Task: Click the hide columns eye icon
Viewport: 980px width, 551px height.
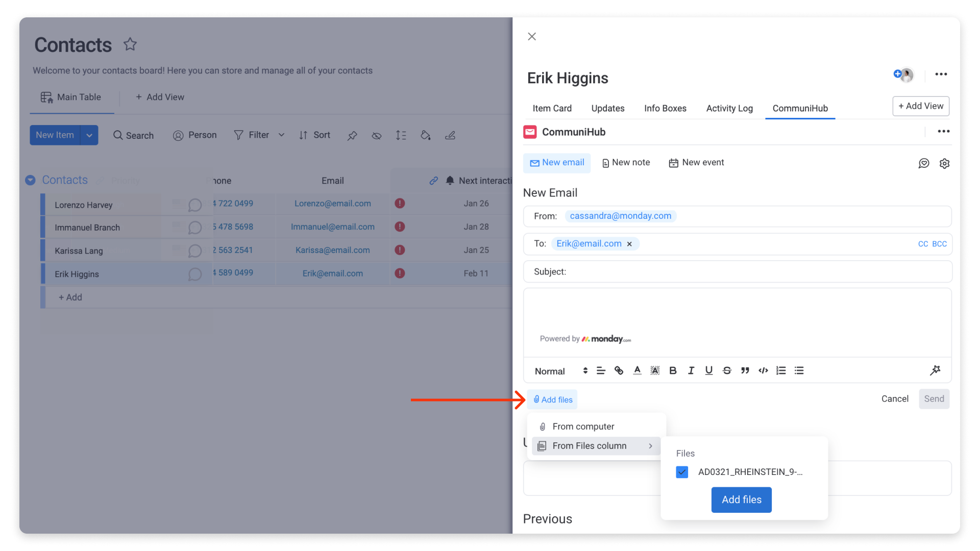Action: [377, 135]
